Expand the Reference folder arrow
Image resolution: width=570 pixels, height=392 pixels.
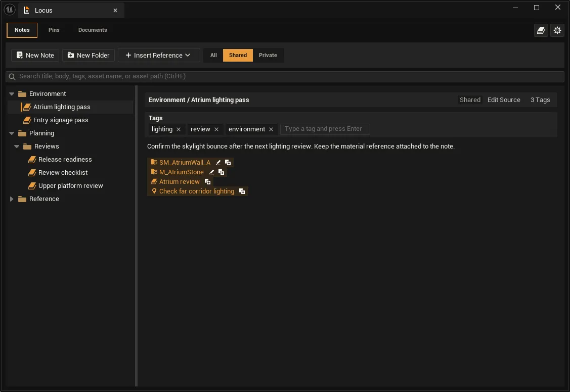(x=12, y=199)
